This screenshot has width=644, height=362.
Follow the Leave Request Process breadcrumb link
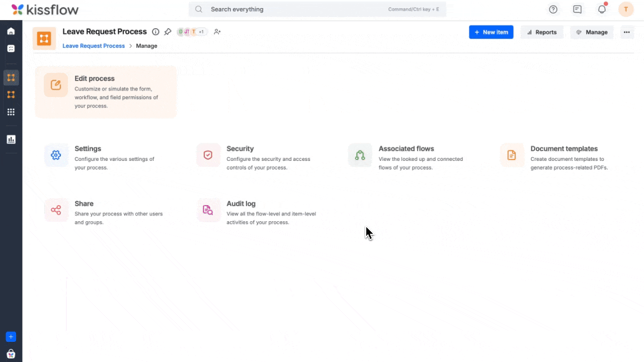pos(94,46)
